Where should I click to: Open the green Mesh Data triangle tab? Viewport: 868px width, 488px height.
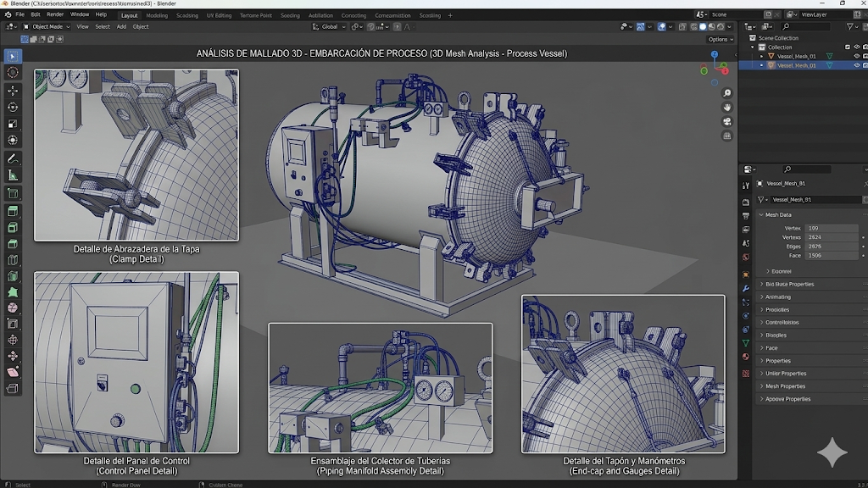coord(746,343)
